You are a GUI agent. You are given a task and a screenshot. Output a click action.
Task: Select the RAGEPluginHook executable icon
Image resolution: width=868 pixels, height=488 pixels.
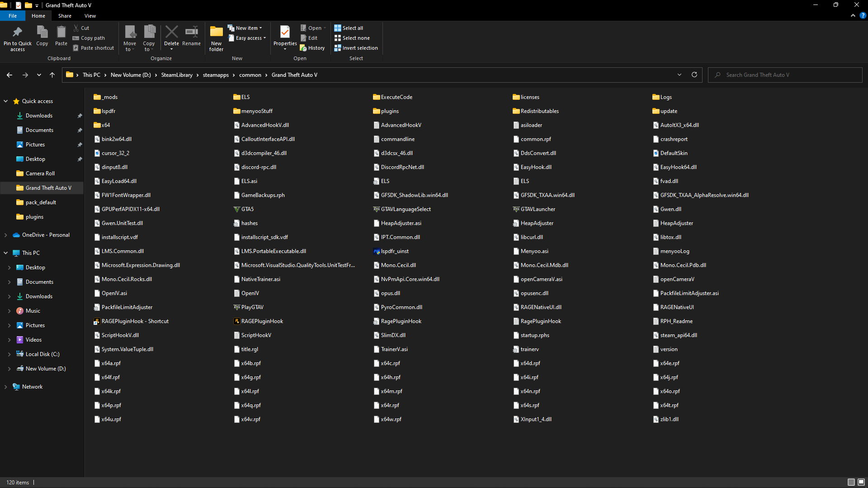click(236, 321)
